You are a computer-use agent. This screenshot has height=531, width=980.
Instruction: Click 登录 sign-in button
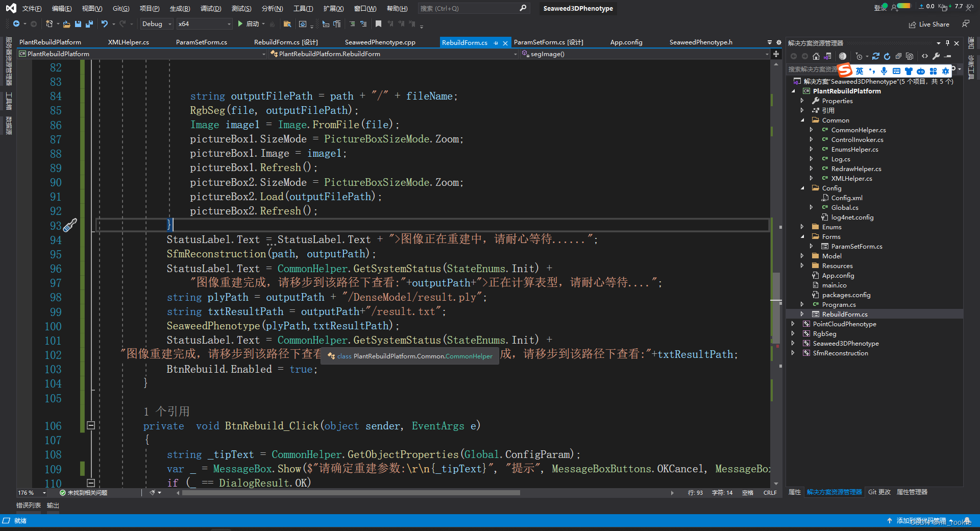[880, 7]
